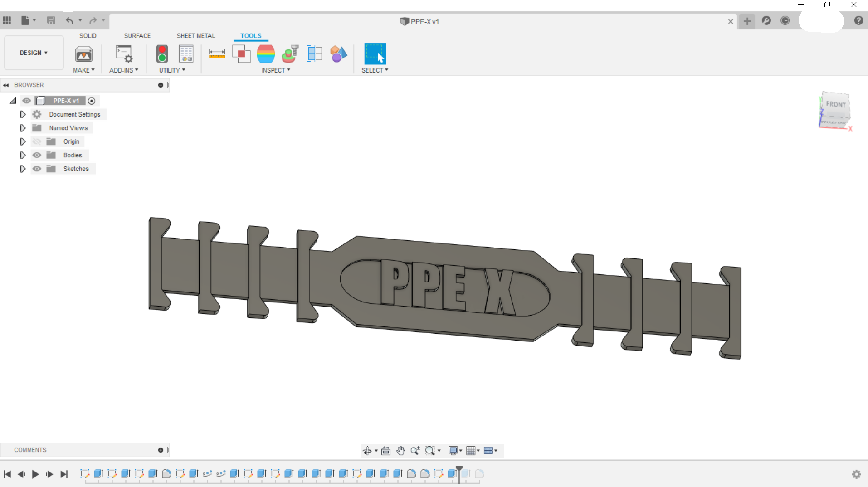Open the DESIGN workspace dropdown
The width and height of the screenshot is (868, 487).
(34, 53)
